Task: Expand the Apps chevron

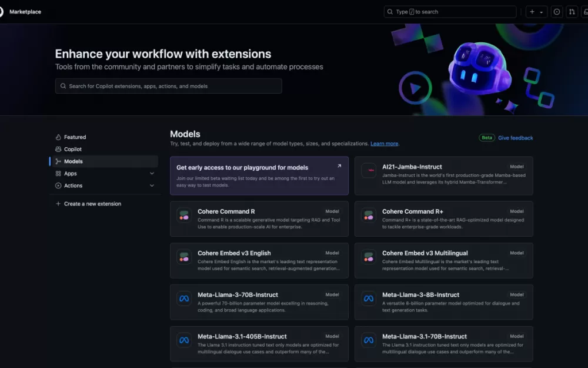Action: (x=152, y=173)
